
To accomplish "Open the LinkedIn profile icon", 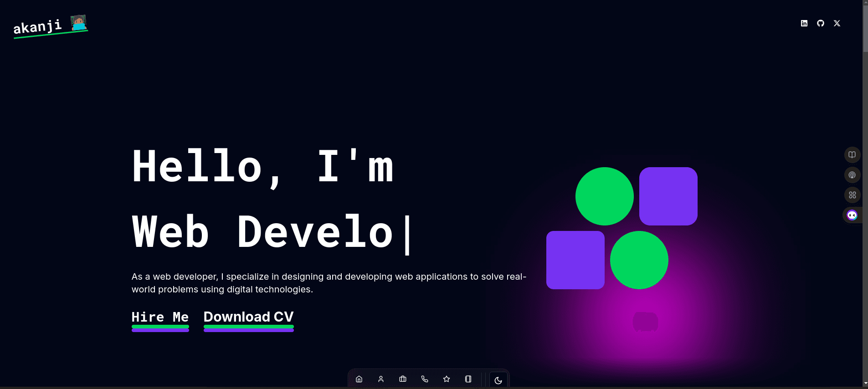I will [804, 23].
